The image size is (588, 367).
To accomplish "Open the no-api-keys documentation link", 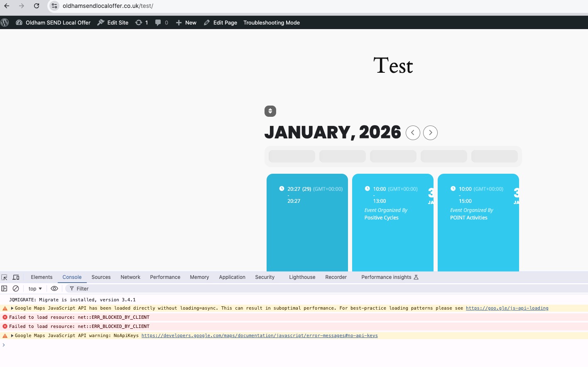I will pyautogui.click(x=260, y=336).
